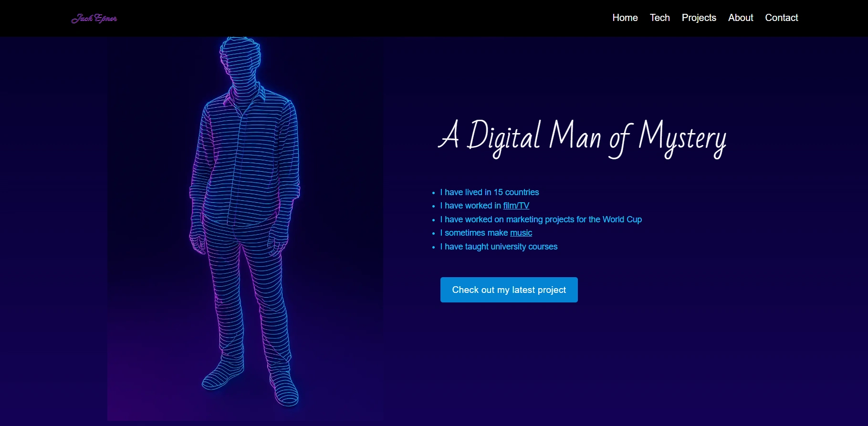Click the neon wireframe man image
The width and height of the screenshot is (868, 426).
[x=245, y=229]
